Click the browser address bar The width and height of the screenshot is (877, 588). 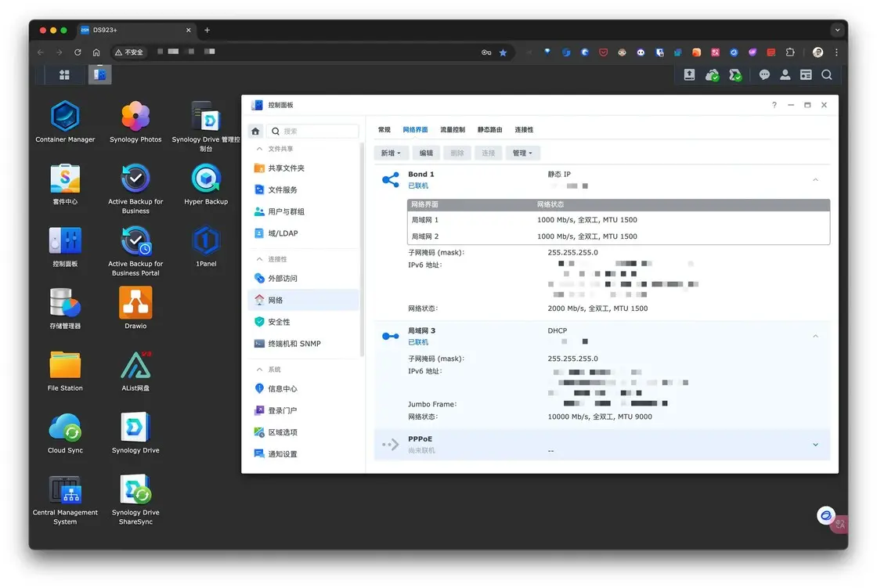313,52
